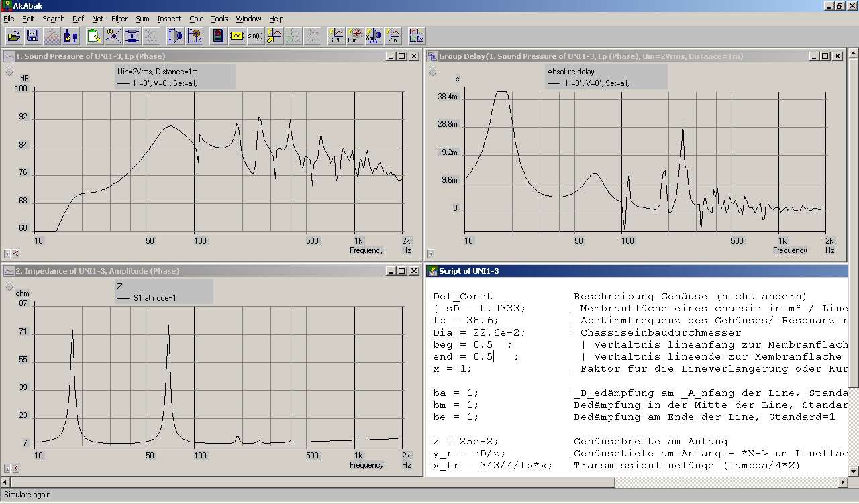The image size is (859, 504).
Task: Click the Save floppy disk icon
Action: (32, 36)
